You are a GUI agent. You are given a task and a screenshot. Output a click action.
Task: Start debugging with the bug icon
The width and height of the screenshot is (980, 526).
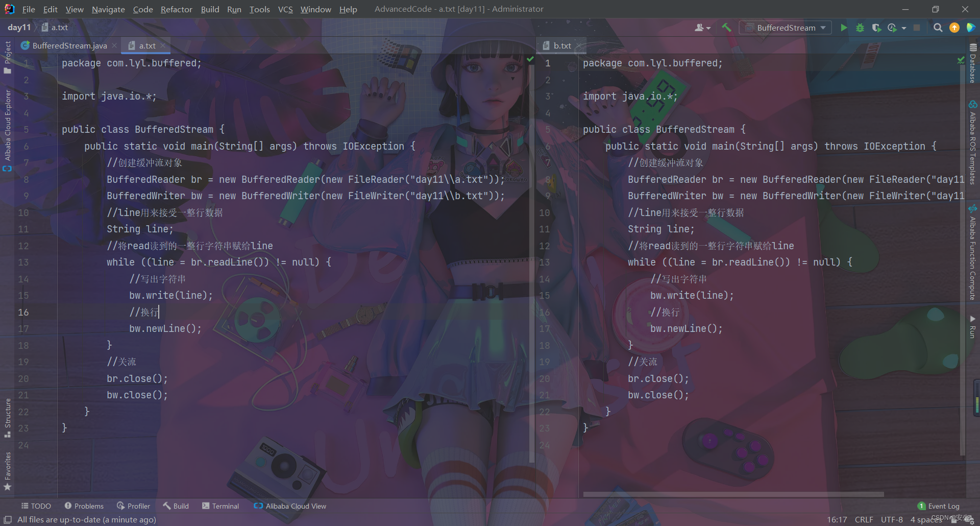860,27
